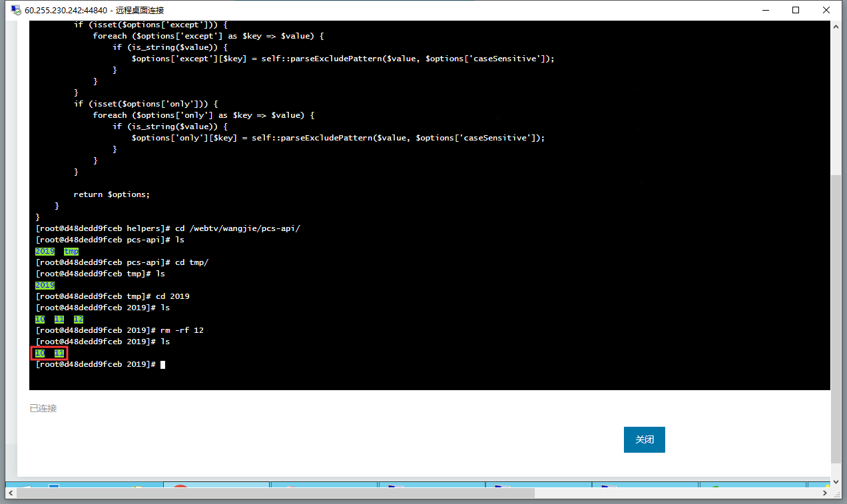Screen dimensions: 847x504
Task: Close the remote desktop connection window
Action: pyautogui.click(x=826, y=10)
